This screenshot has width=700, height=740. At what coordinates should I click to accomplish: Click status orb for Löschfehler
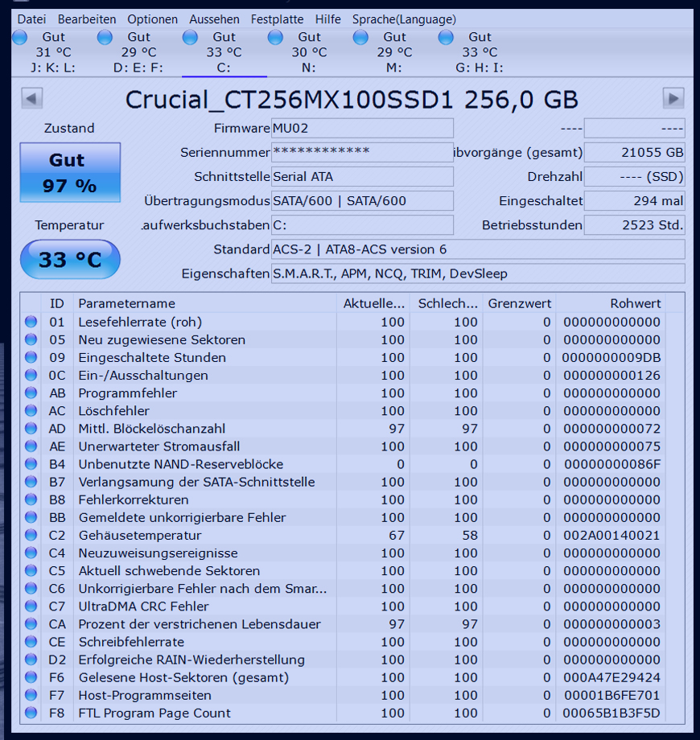(x=31, y=410)
